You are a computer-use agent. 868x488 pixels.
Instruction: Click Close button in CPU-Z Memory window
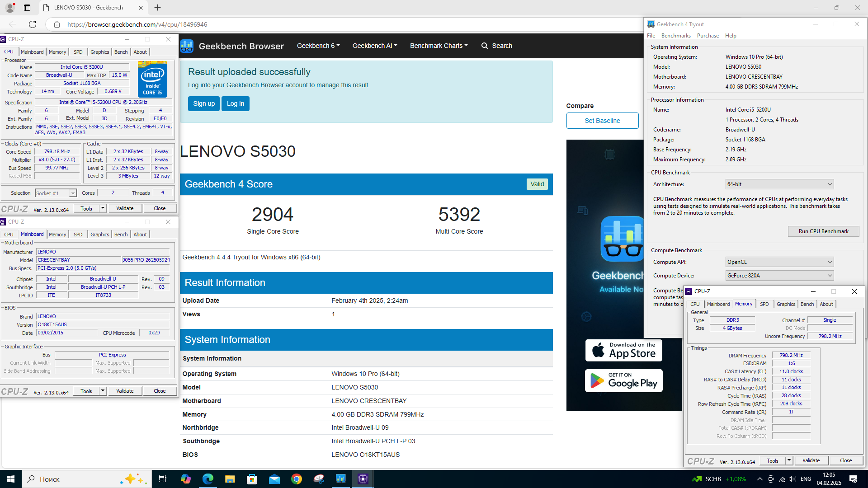846,460
